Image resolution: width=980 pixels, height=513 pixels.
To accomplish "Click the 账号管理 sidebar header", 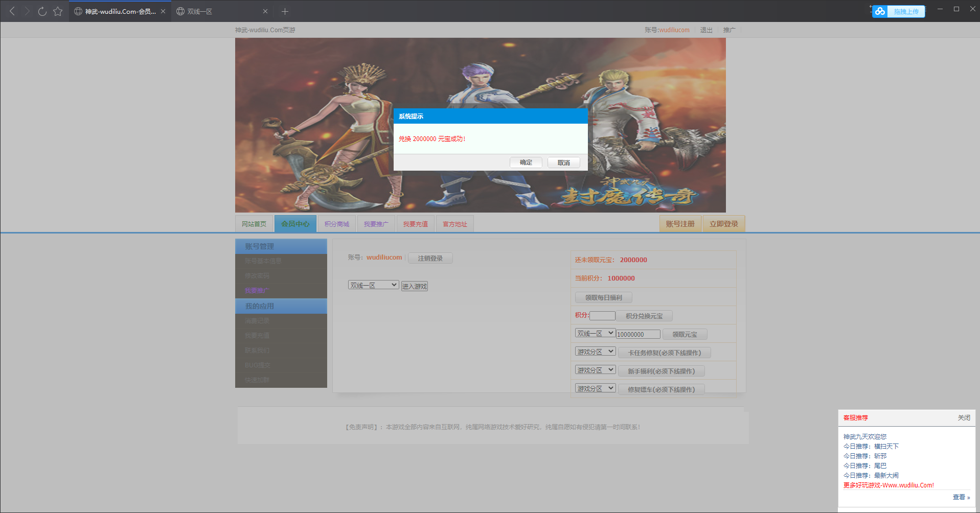I will [281, 246].
